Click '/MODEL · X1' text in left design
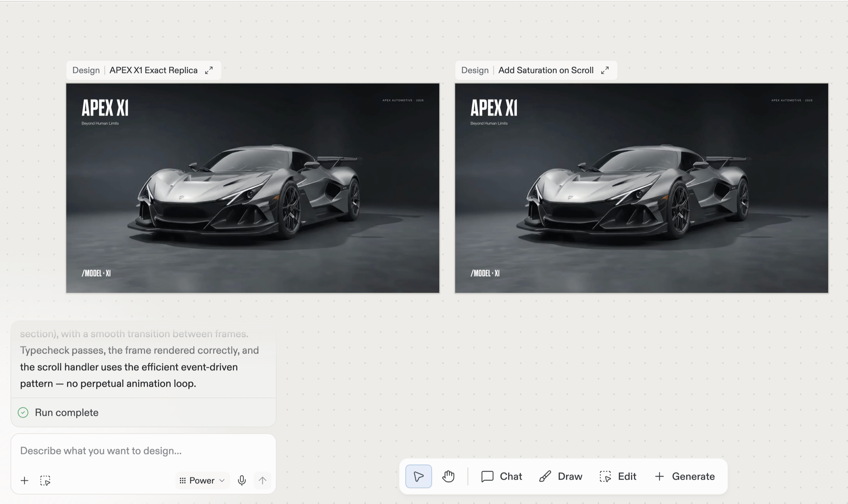848x504 pixels. 96,273
